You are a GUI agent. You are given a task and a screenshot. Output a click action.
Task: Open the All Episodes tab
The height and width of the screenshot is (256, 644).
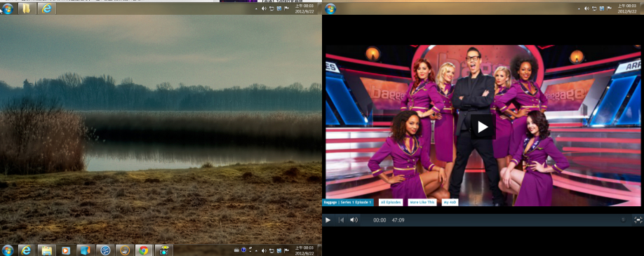[391, 202]
